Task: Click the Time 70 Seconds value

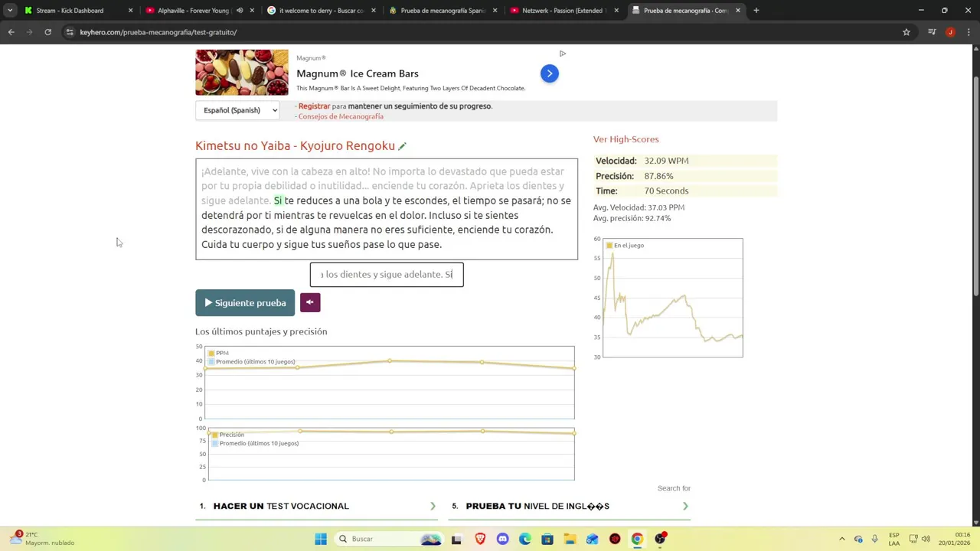Action: point(666,191)
